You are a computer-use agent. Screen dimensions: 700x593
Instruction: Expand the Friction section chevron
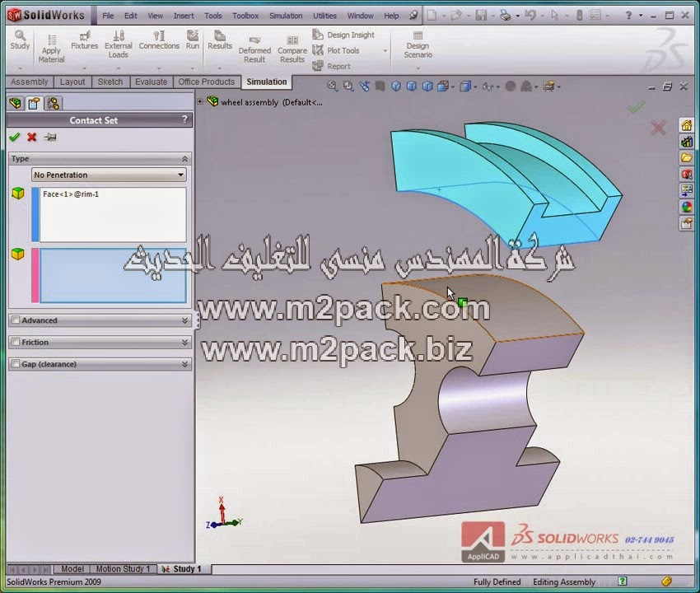[x=184, y=342]
